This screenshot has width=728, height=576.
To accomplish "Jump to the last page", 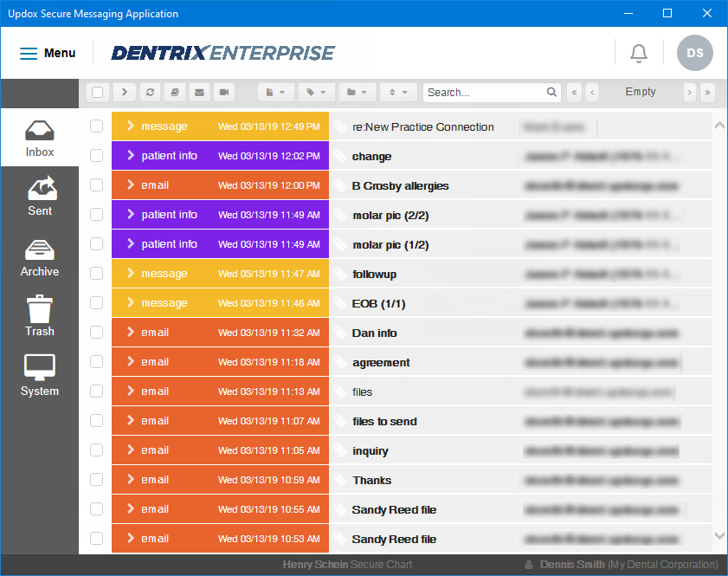I will [707, 93].
